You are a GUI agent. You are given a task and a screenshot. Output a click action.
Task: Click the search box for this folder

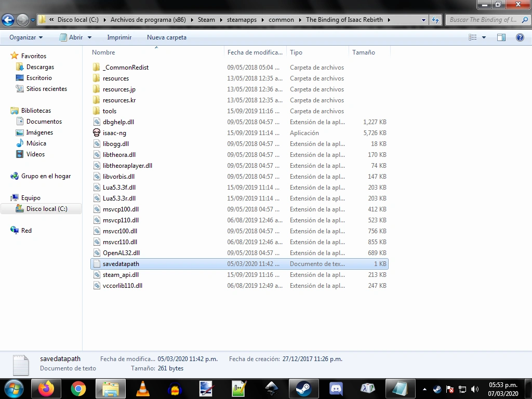pyautogui.click(x=482, y=20)
